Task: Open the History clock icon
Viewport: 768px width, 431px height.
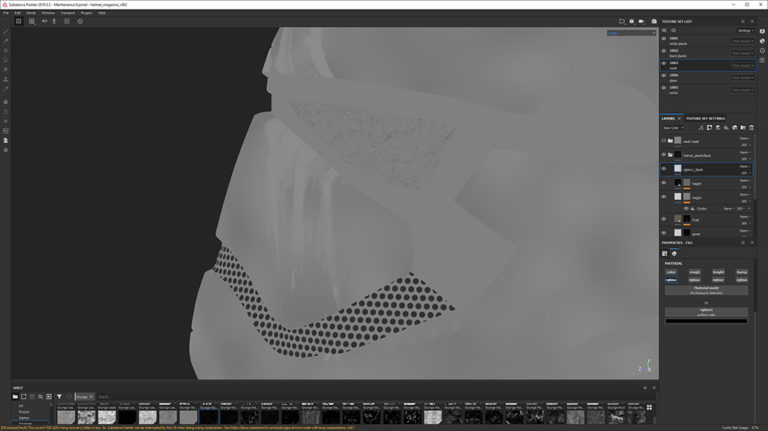Action: (x=763, y=50)
